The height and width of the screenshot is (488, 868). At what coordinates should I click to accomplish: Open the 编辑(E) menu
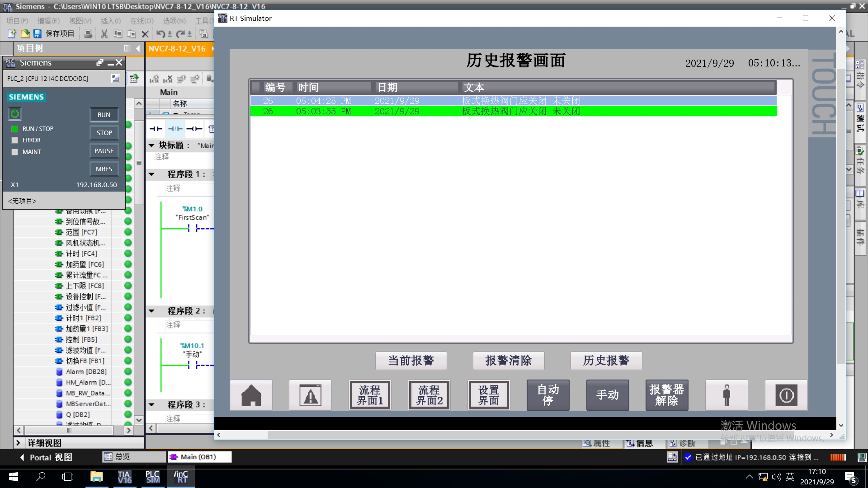click(48, 21)
